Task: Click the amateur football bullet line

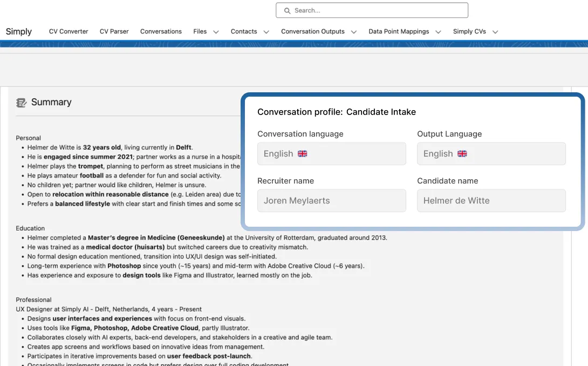Action: tap(124, 175)
